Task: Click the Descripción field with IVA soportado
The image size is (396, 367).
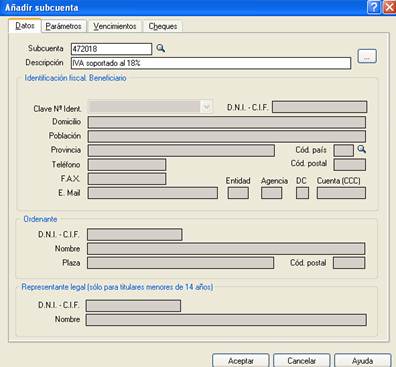Action: coord(211,63)
